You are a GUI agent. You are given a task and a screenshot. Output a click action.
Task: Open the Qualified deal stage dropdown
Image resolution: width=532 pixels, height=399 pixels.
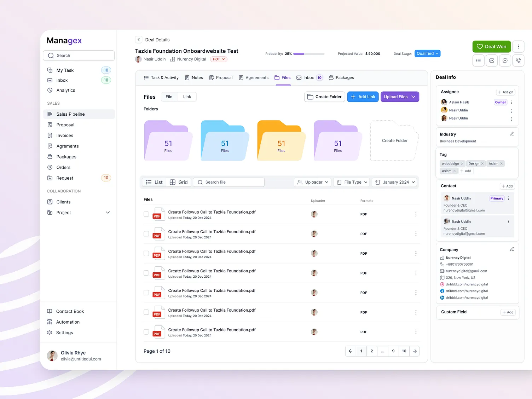click(x=427, y=53)
